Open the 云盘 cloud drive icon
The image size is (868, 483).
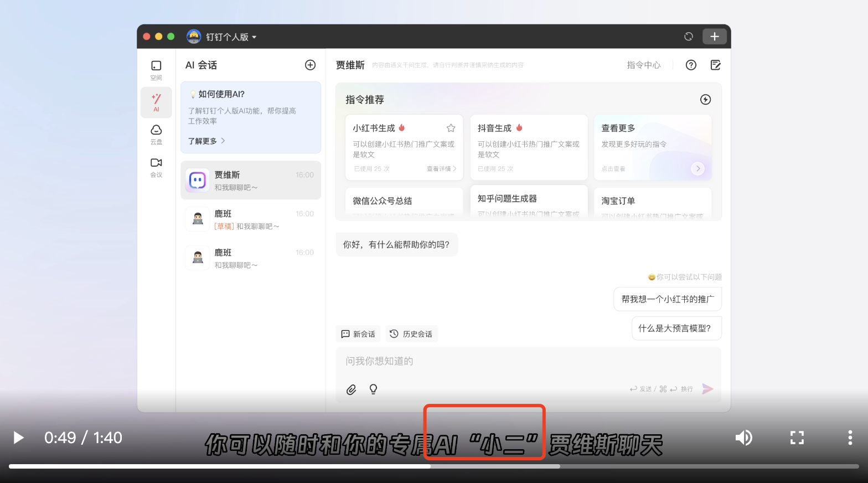tap(156, 133)
